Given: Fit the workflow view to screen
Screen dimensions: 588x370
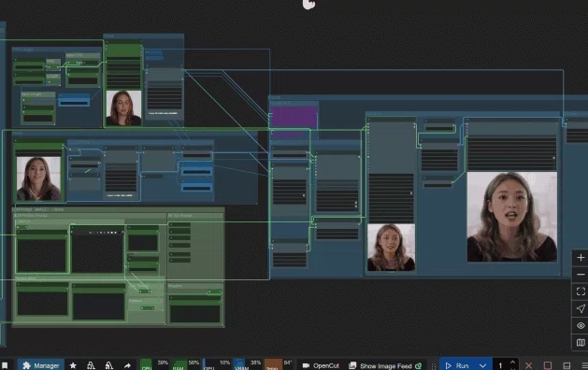Looking at the screenshot, I should (x=581, y=292).
